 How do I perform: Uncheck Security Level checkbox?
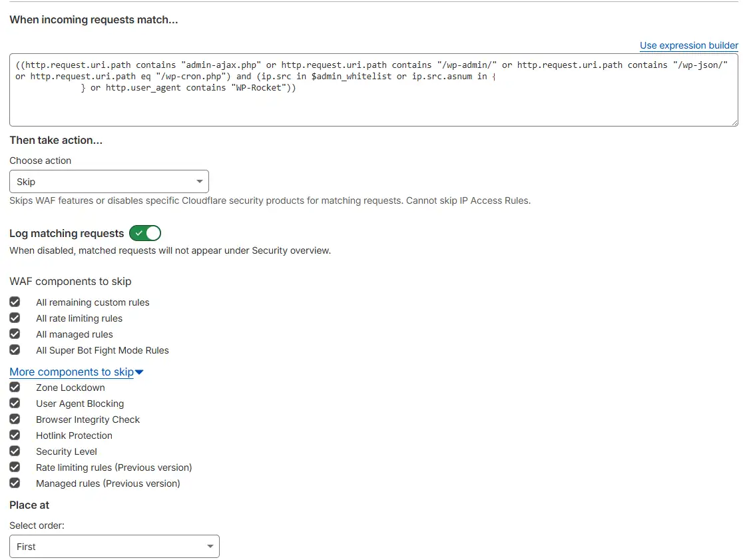(15, 451)
